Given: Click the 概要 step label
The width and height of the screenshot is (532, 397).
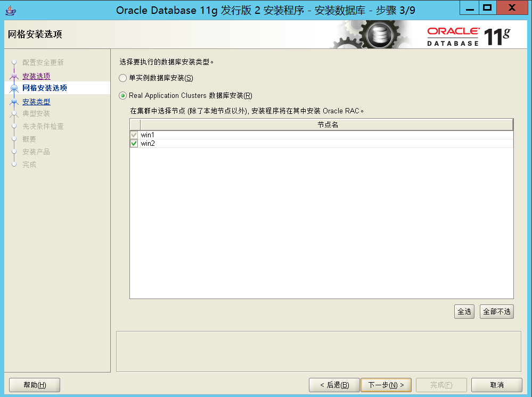Looking at the screenshot, I should pyautogui.click(x=29, y=139).
